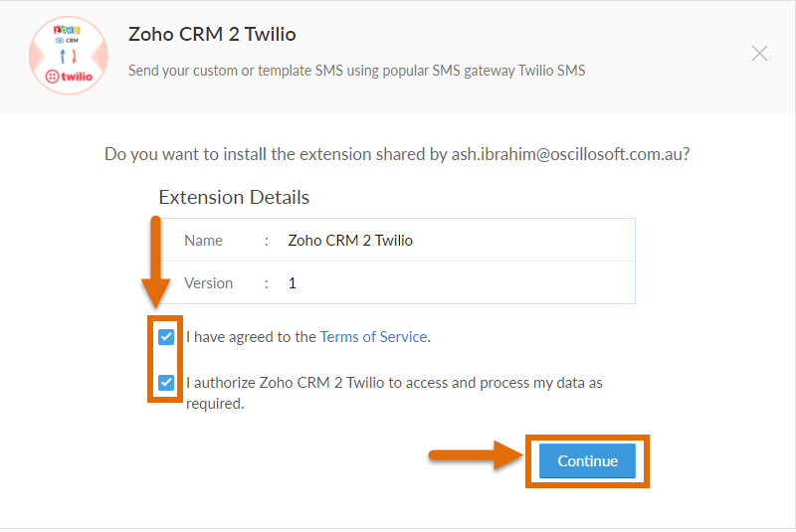
Task: Close the extension install dialog
Action: [x=759, y=54]
